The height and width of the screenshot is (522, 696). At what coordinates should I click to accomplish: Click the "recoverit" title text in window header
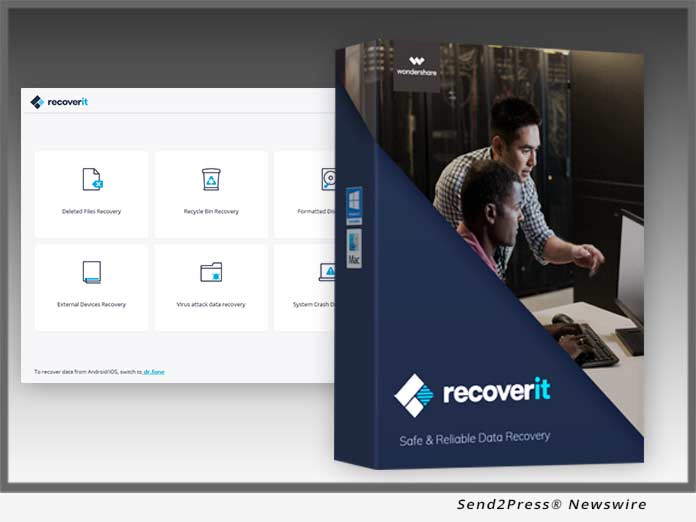pos(67,102)
